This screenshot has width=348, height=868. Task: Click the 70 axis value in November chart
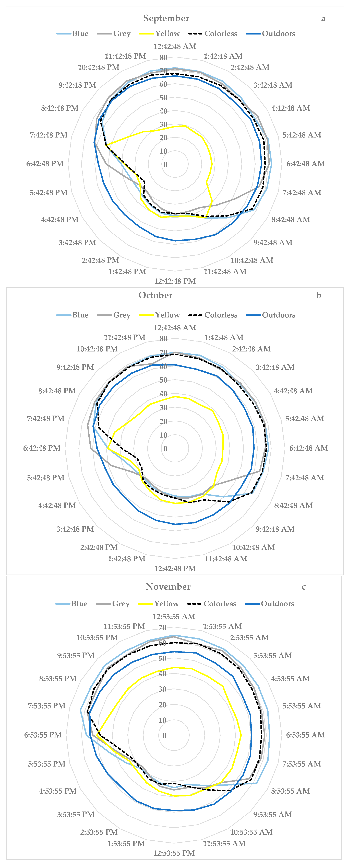click(x=162, y=628)
